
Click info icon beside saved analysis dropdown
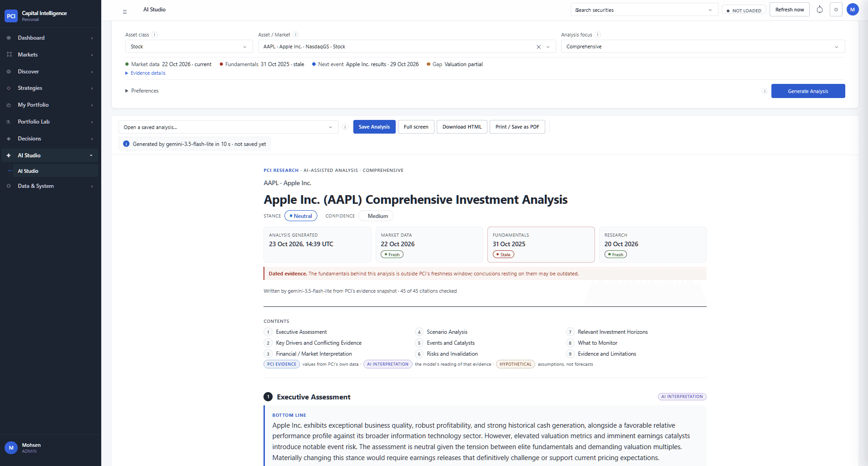click(345, 127)
